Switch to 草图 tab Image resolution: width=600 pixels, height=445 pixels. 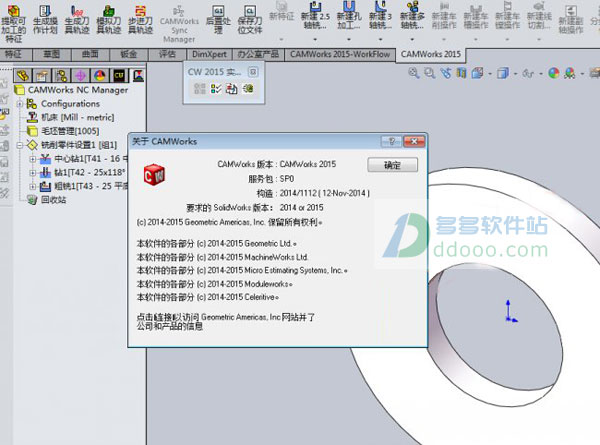coord(52,54)
